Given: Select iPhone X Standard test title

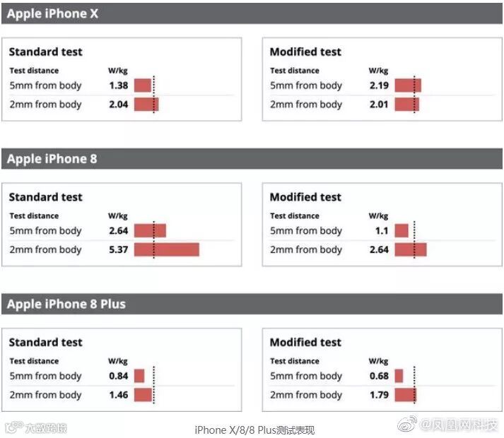Looking at the screenshot, I should point(45,52).
